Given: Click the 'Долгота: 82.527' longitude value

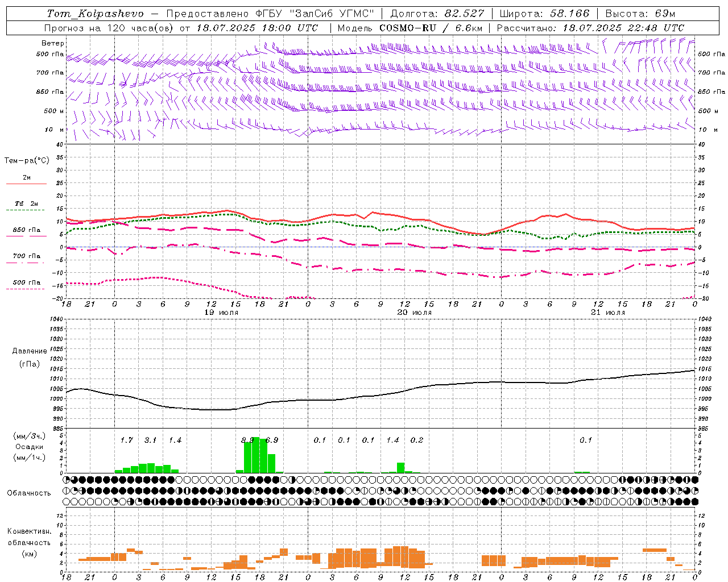Looking at the screenshot, I should click(x=438, y=14).
